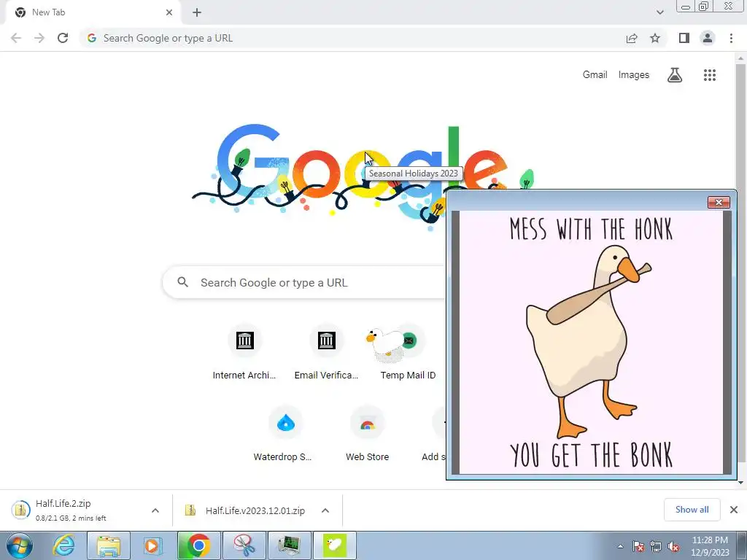Open Windows Media Player on taskbar

[x=152, y=545]
